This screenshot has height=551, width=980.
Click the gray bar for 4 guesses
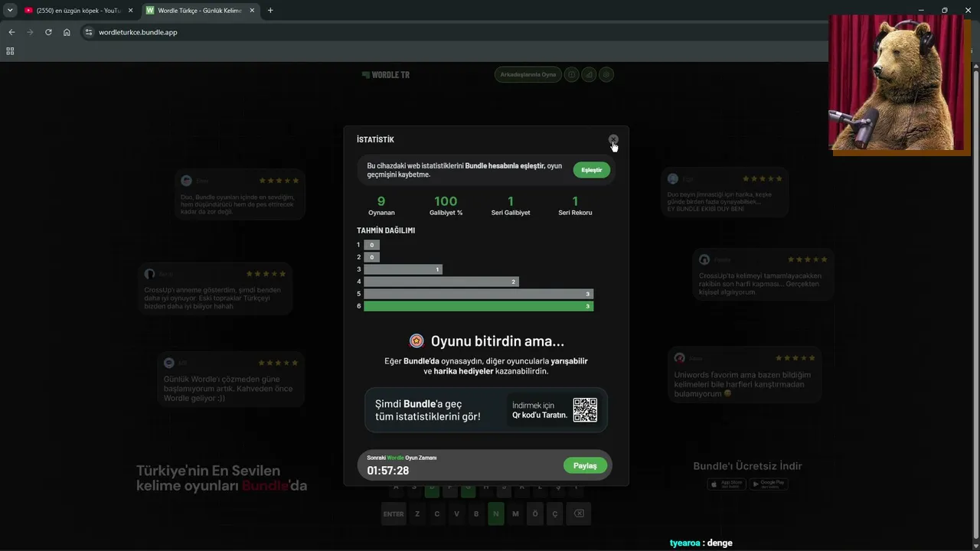coord(441,282)
